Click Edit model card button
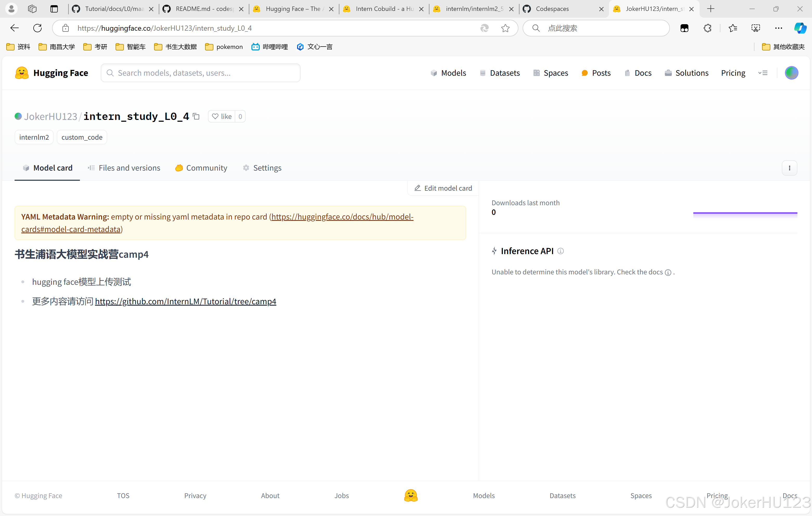 click(x=443, y=188)
